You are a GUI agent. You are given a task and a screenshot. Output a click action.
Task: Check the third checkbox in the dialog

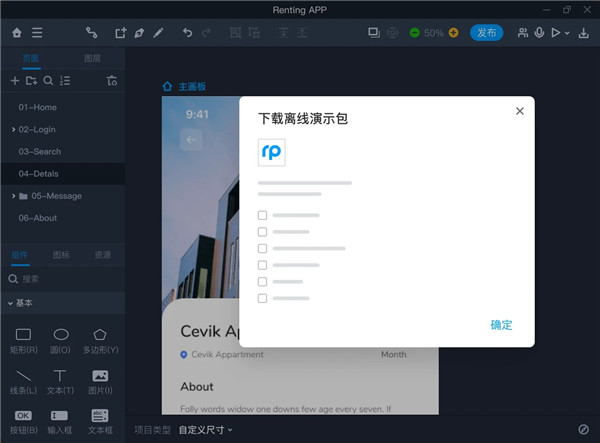[262, 249]
